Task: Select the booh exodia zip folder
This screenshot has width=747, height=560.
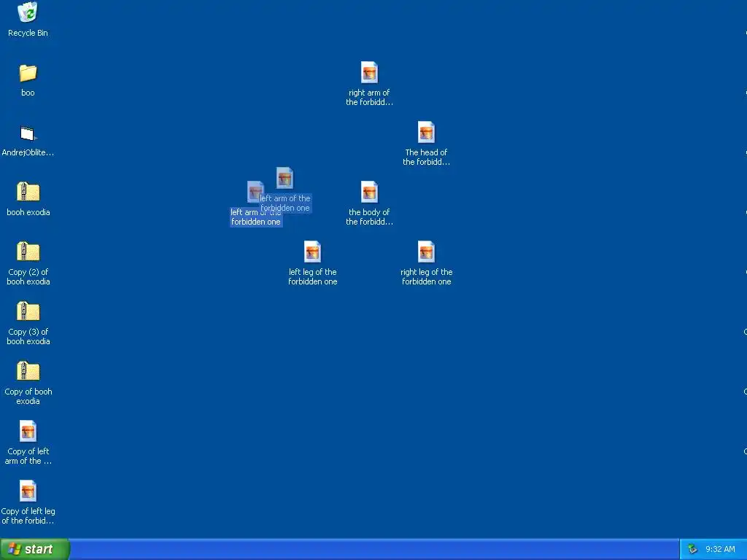Action: [x=28, y=192]
